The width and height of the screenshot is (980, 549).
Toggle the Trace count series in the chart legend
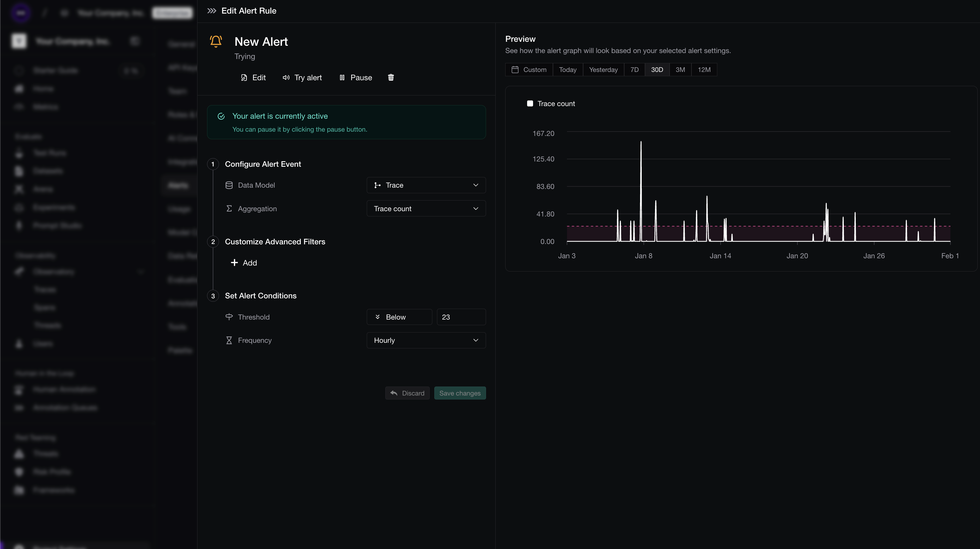(551, 103)
